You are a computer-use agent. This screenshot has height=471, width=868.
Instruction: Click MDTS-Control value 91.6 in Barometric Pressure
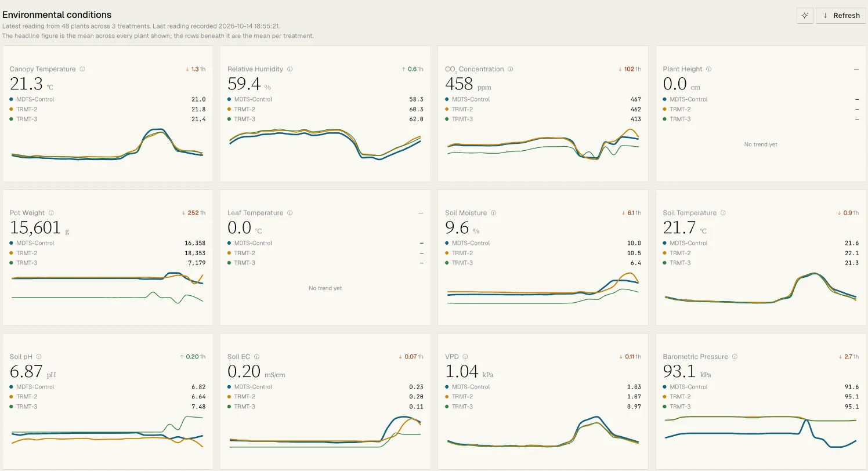click(x=852, y=387)
